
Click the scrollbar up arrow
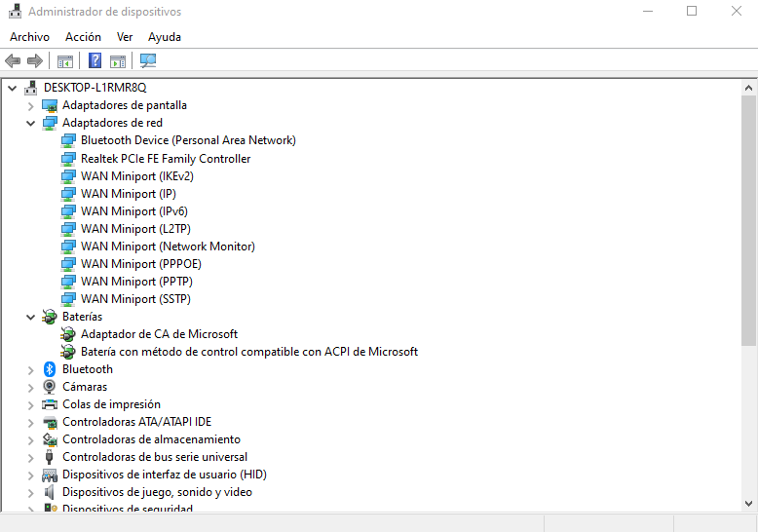coord(748,88)
